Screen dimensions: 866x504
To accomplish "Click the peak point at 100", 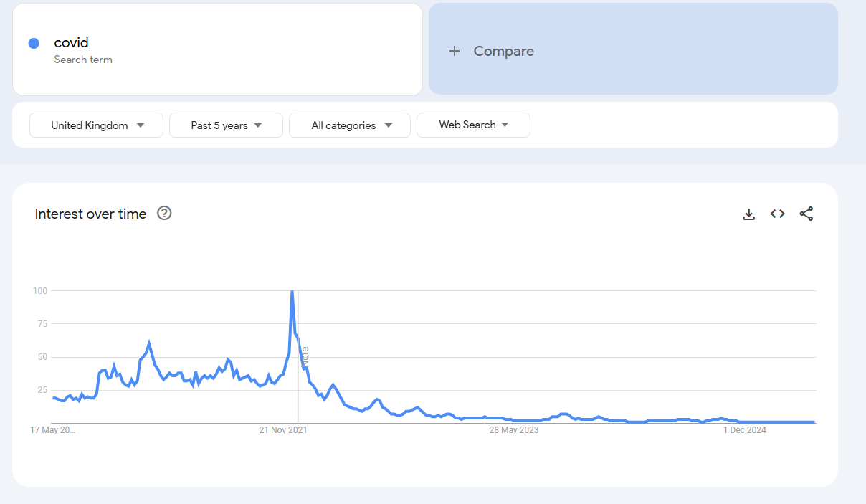I will (x=292, y=292).
